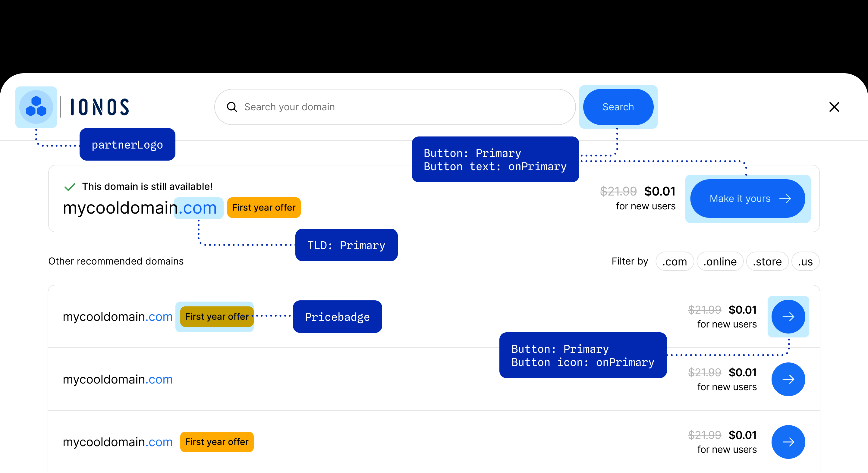
Task: Toggle the .com filter chip
Action: (674, 262)
